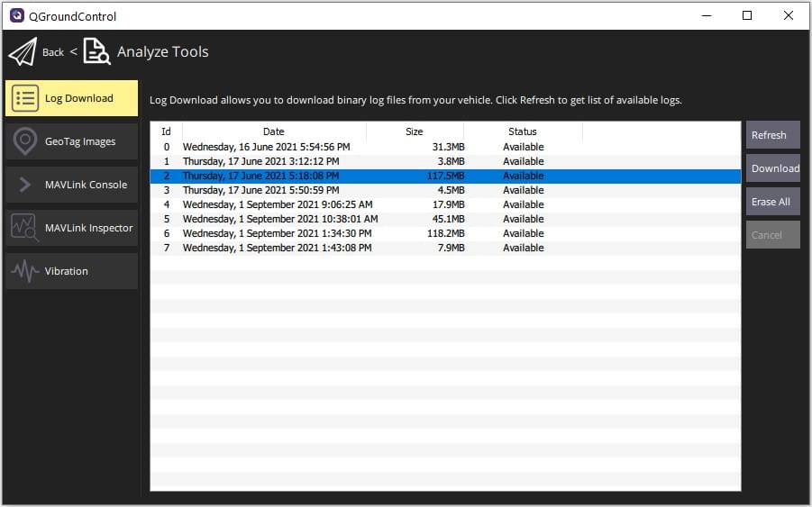
Task: Click the Erase All button
Action: coord(772,202)
